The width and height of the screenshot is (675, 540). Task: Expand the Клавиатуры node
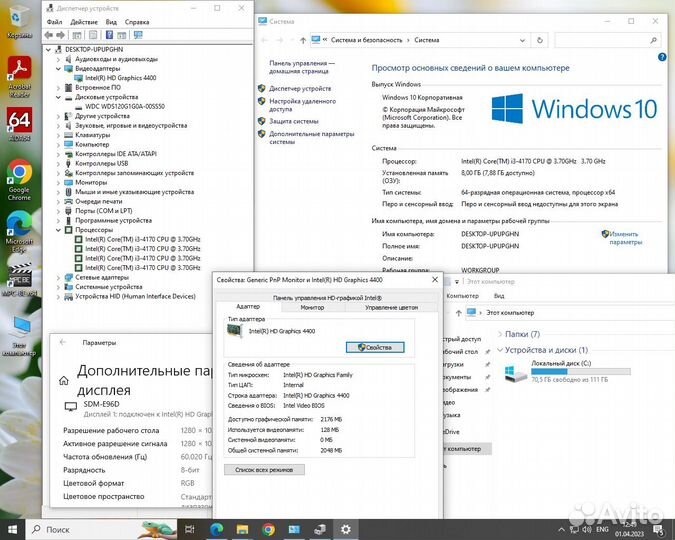pyautogui.click(x=58, y=135)
